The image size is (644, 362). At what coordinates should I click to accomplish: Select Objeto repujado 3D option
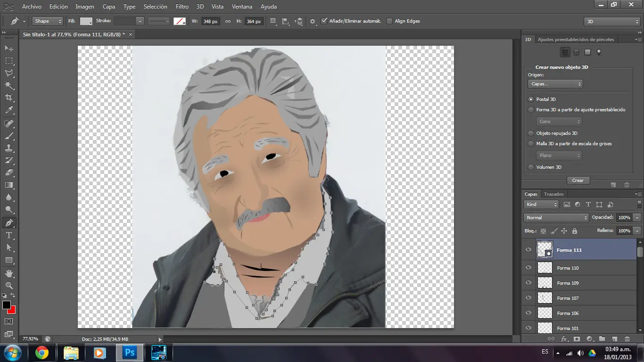(531, 133)
